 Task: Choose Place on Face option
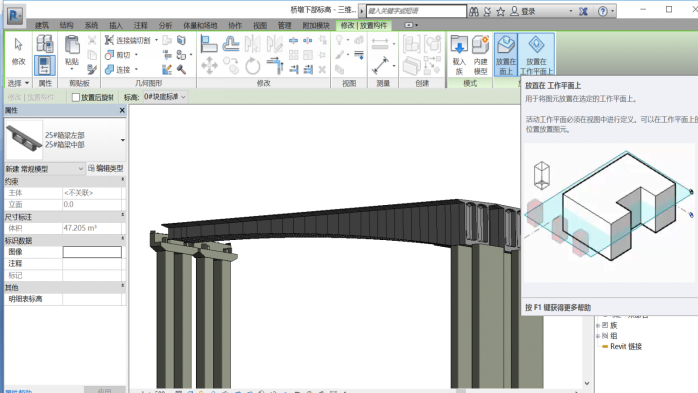tap(506, 55)
